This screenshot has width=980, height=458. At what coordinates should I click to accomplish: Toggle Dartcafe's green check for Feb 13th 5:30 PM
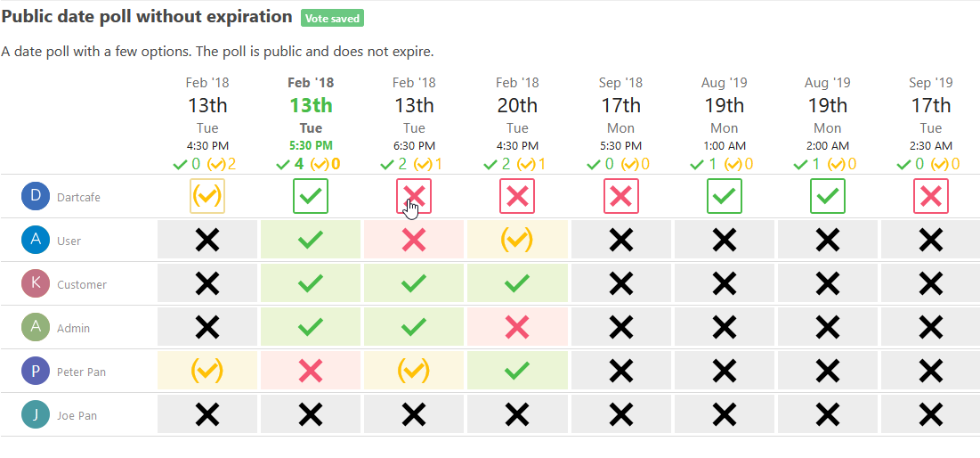(311, 196)
